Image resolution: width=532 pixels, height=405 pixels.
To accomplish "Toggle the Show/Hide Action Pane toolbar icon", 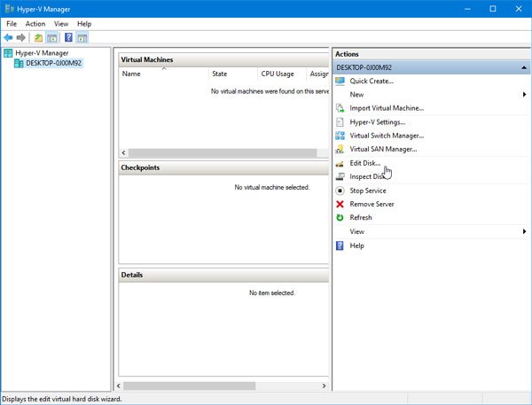I will [82, 37].
